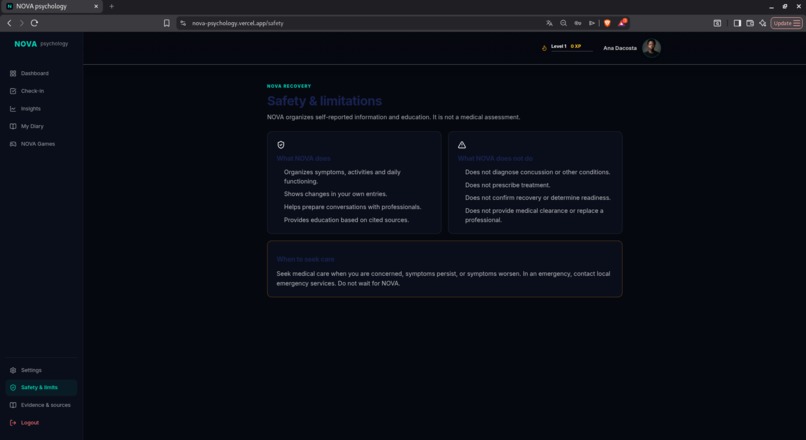
Task: Click 'Does not provide medical clearance' line
Action: [x=534, y=215]
